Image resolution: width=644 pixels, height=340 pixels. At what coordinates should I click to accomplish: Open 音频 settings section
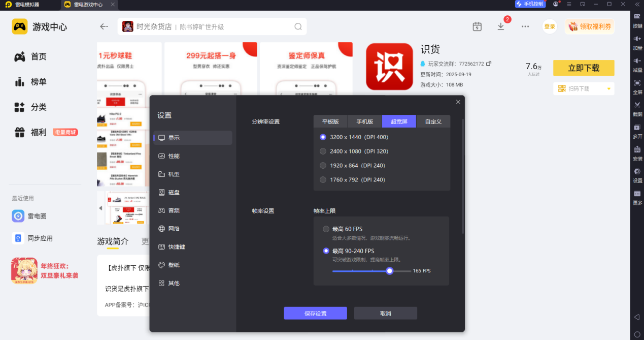(193, 210)
